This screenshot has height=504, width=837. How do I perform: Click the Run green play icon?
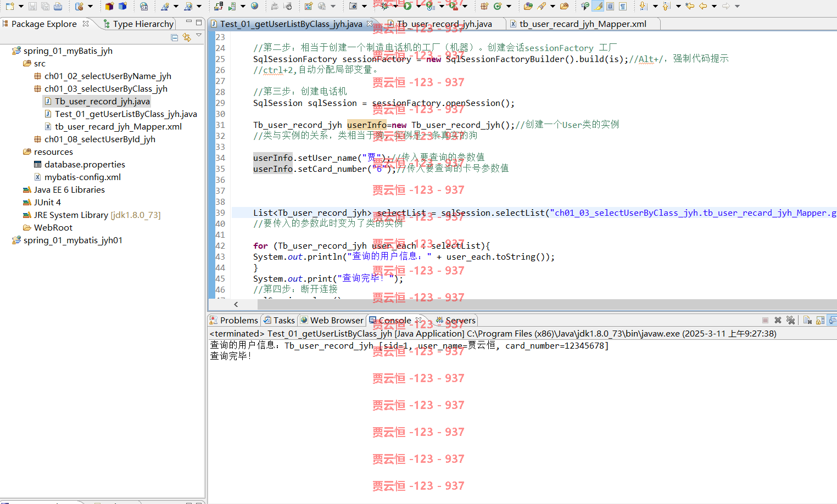(x=408, y=6)
